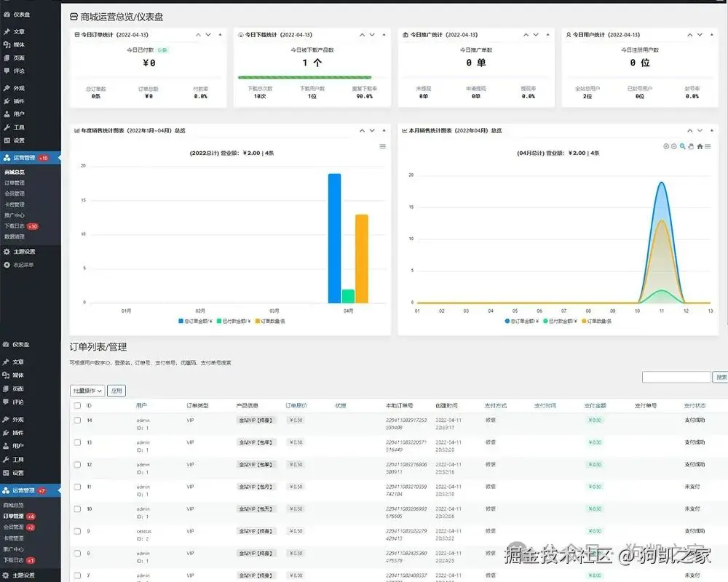
Task: Sort orders by 支付金额 column header
Action: click(x=595, y=405)
